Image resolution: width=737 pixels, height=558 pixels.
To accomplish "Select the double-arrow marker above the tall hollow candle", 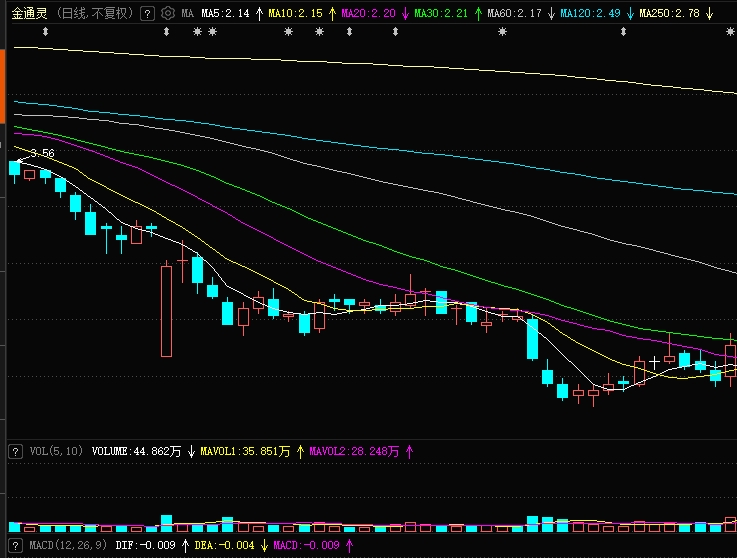I will tap(166, 31).
